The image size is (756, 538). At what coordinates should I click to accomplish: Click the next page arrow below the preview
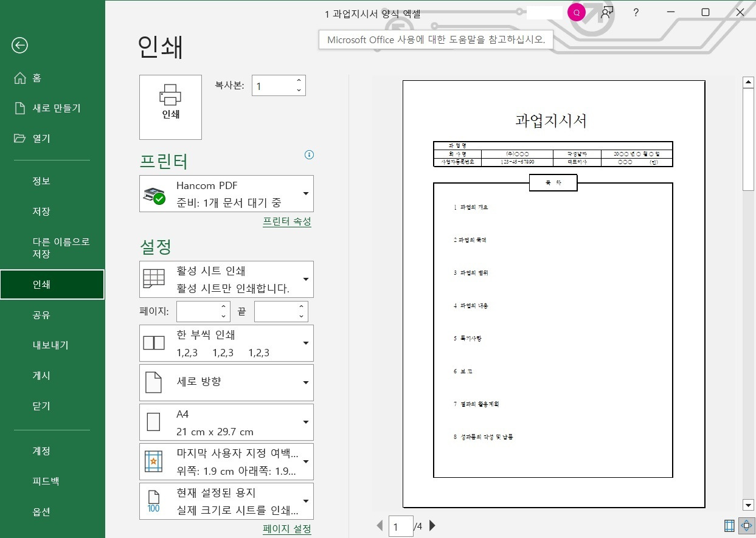[x=432, y=526]
